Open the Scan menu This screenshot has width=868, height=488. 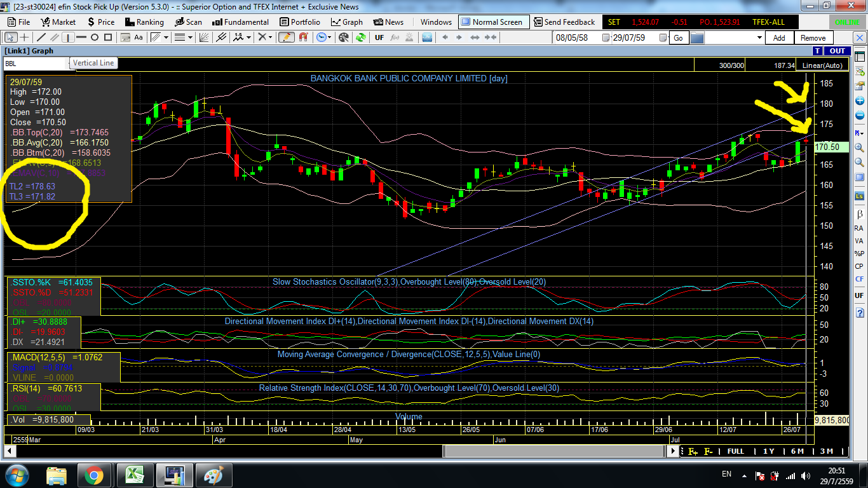189,22
